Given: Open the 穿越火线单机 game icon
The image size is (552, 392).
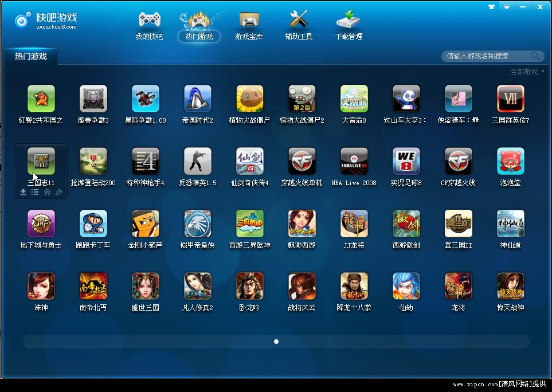Looking at the screenshot, I should pyautogui.click(x=302, y=161).
